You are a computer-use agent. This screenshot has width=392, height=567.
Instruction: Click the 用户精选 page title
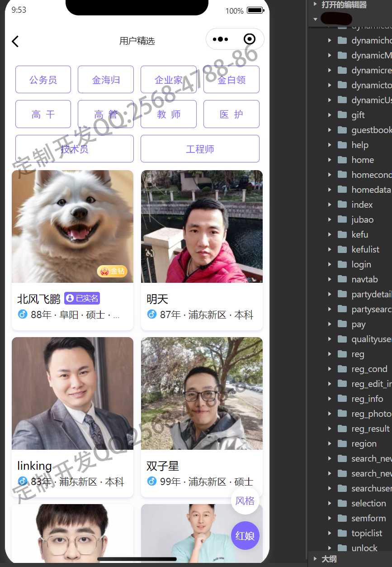tap(137, 41)
